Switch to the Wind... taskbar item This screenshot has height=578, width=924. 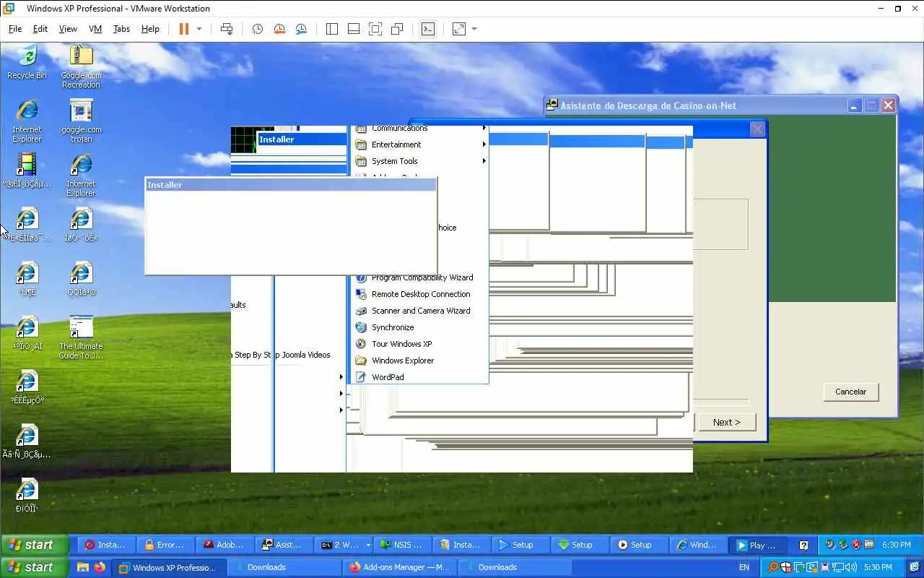[697, 545]
